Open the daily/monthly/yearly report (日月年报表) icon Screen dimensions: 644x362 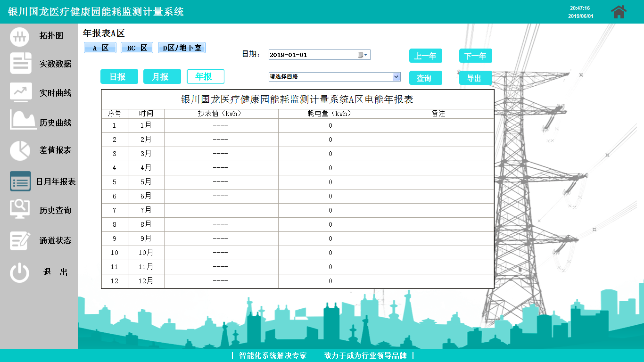click(x=20, y=181)
